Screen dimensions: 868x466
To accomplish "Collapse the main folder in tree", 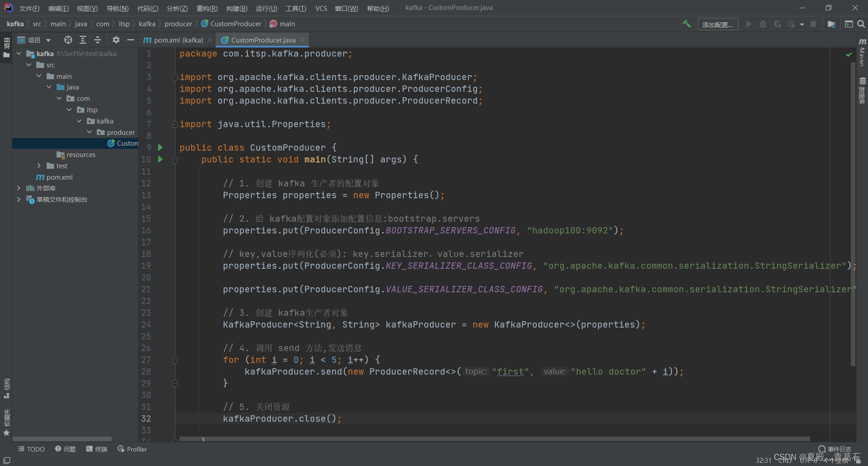I will point(39,76).
